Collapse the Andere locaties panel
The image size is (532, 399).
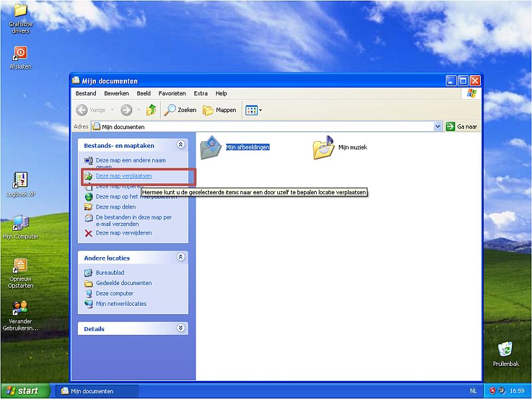181,257
